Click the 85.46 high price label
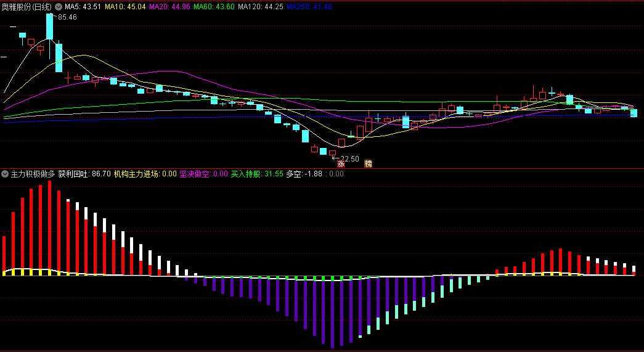Viewport: 644px width, 352px height. [x=67, y=17]
